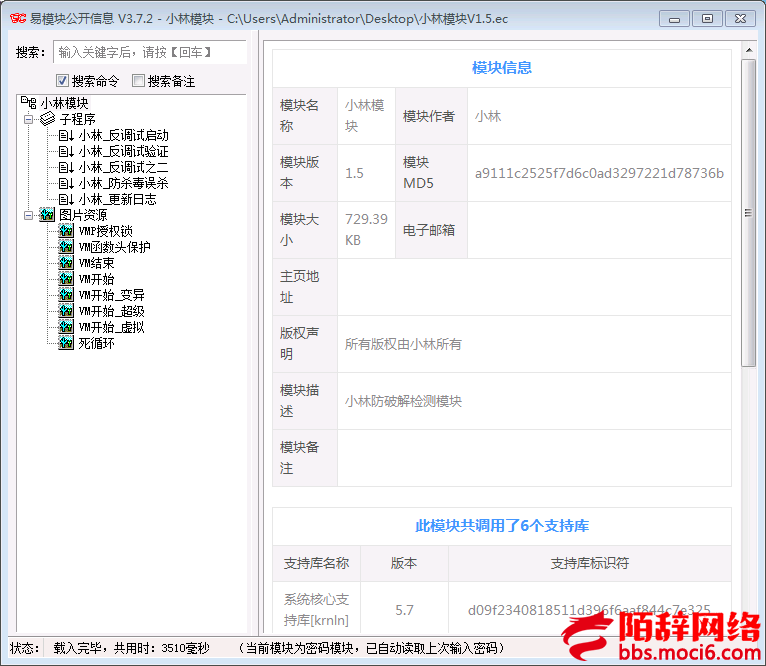Click the image icon next to VMP授权锁
The height and width of the screenshot is (666, 766).
(x=66, y=231)
